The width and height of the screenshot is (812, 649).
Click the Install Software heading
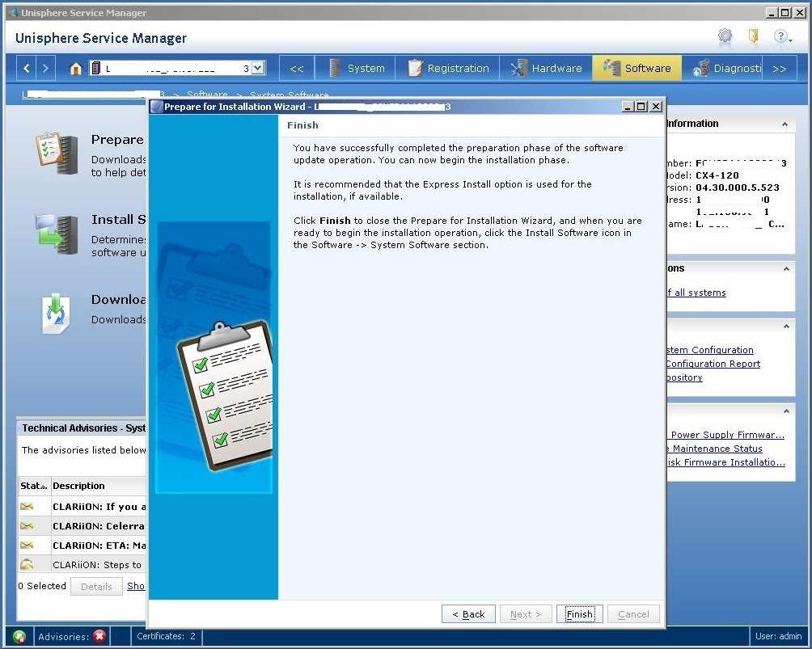(119, 220)
